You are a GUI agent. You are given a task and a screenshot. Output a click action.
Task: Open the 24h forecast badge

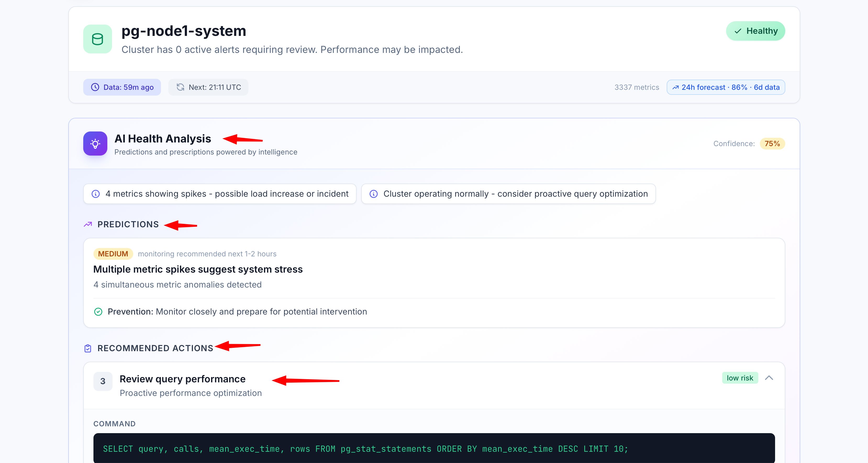(x=726, y=87)
